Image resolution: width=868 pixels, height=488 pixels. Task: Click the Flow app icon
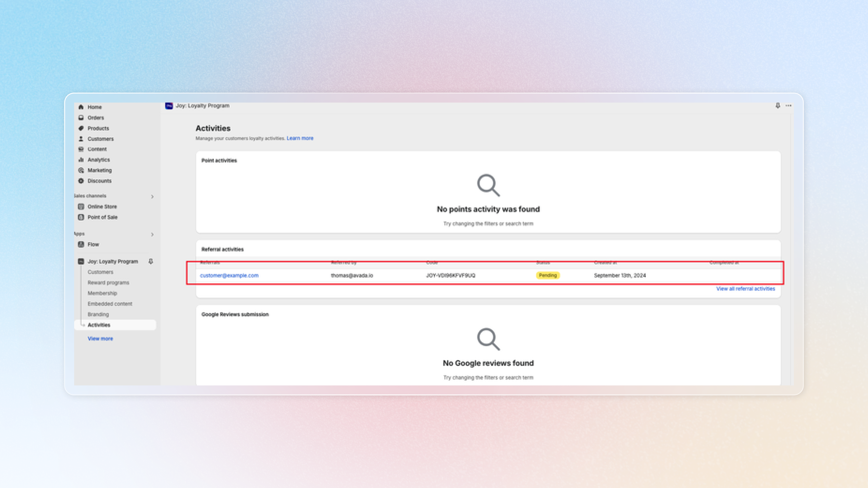click(81, 244)
